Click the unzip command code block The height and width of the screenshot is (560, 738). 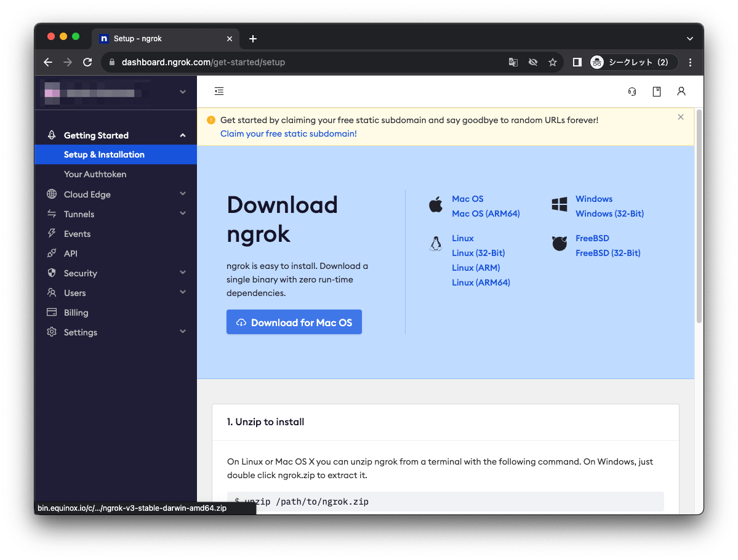point(445,502)
